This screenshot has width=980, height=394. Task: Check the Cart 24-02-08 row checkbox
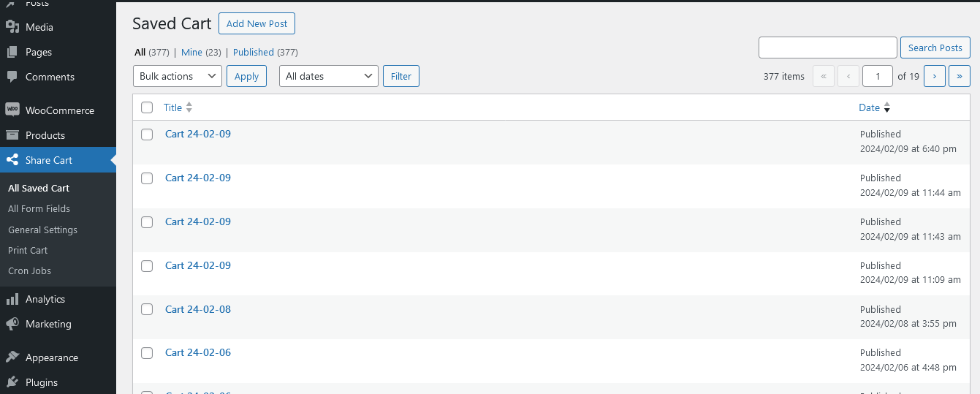(147, 309)
